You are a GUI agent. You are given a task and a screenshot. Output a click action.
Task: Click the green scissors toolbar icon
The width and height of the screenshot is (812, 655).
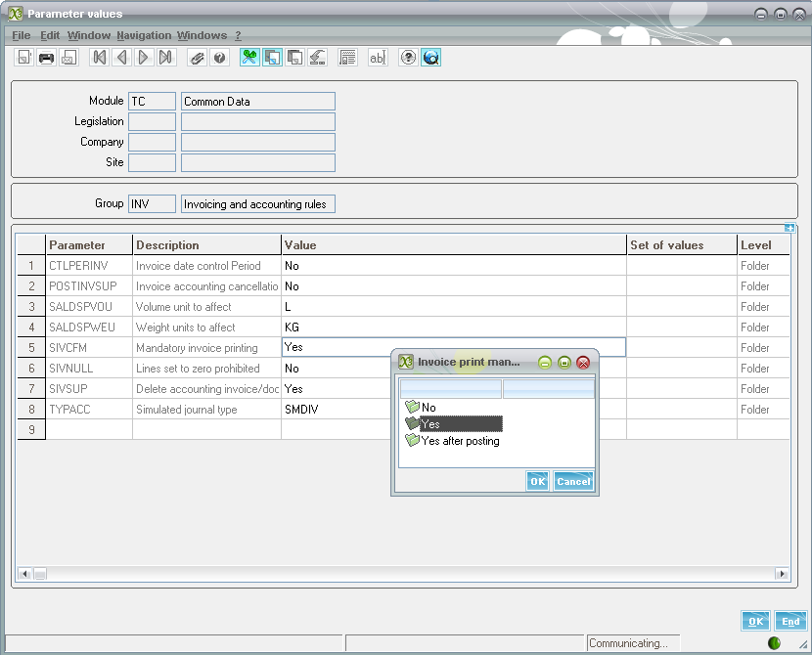click(x=249, y=58)
